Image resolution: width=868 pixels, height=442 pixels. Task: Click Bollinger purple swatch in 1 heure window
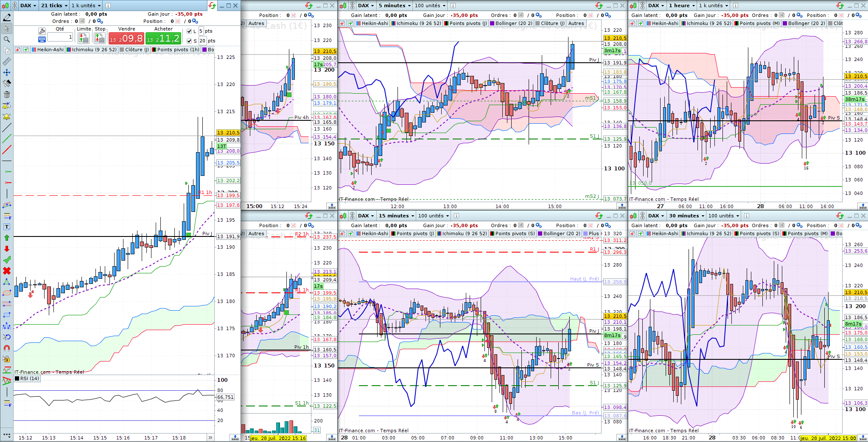pos(785,23)
